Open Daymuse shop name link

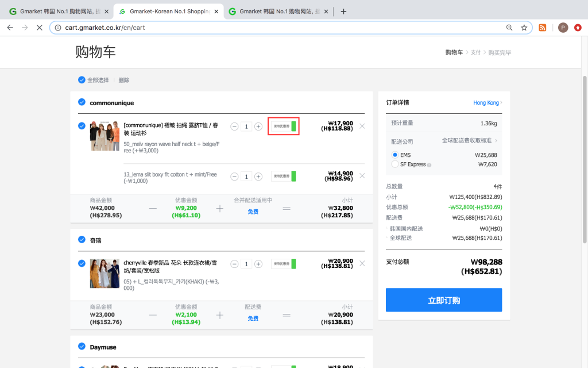(103, 347)
